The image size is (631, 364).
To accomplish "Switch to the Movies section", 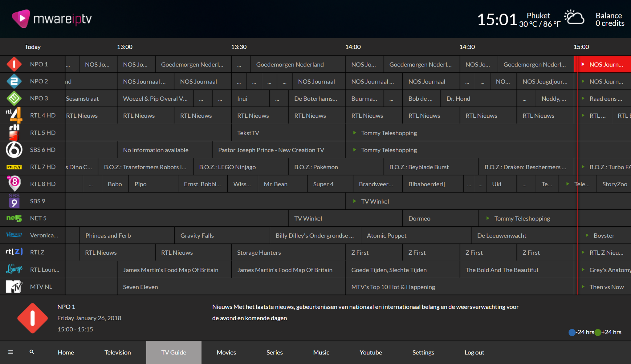I will coord(226,352).
